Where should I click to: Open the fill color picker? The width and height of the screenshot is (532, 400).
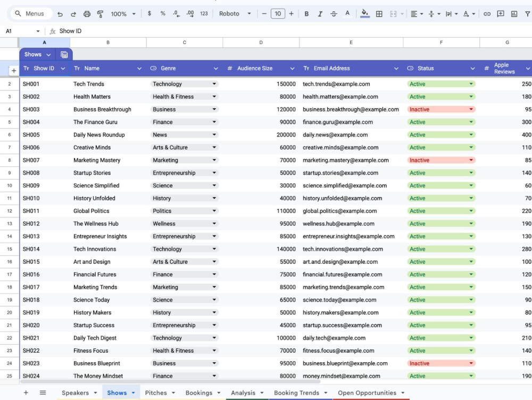(365, 14)
